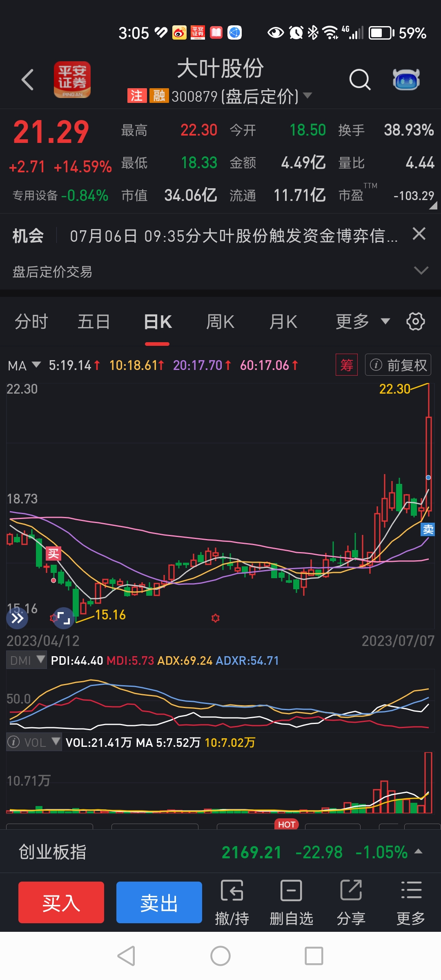Tap the 买 buy marker on chart
Image resolution: width=441 pixels, height=980 pixels.
point(53,554)
